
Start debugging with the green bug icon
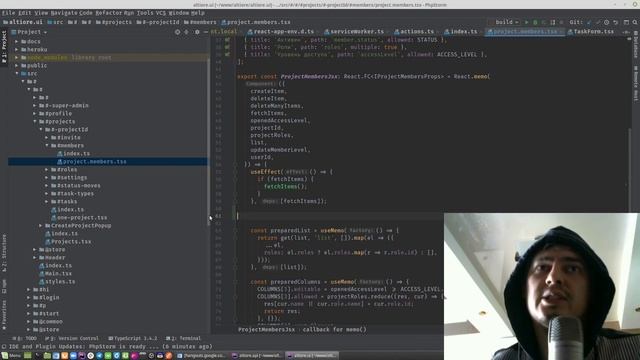click(x=535, y=22)
